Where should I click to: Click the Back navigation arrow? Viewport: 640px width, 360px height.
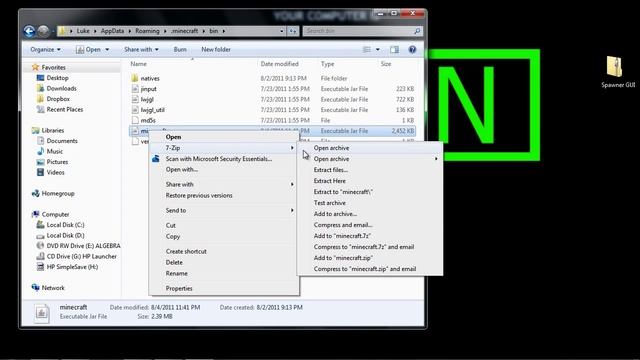[x=29, y=31]
